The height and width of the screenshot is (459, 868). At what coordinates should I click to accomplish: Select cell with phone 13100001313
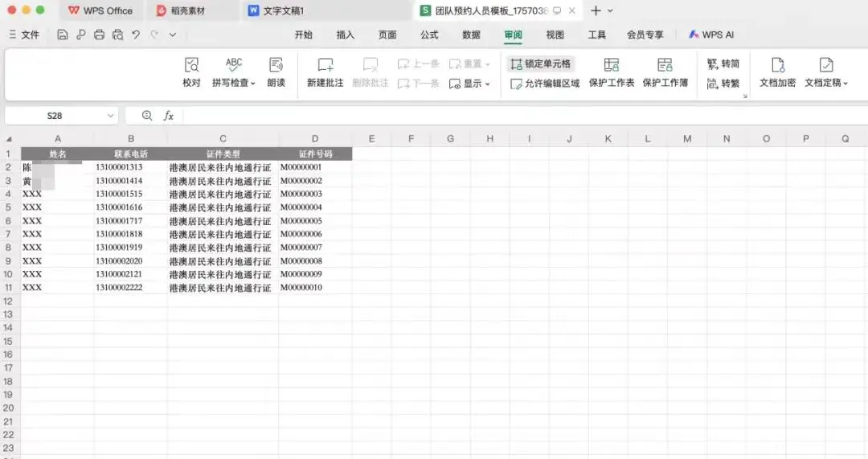[x=131, y=167]
